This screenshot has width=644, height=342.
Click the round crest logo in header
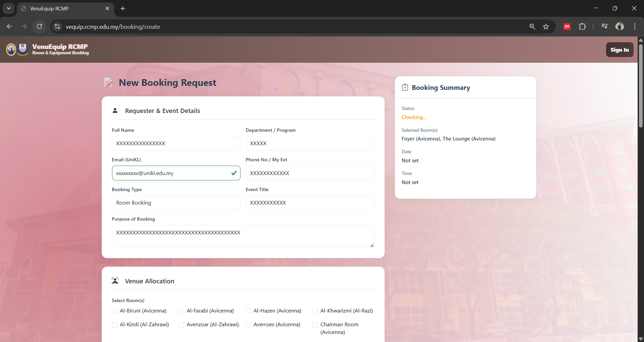[x=11, y=50]
